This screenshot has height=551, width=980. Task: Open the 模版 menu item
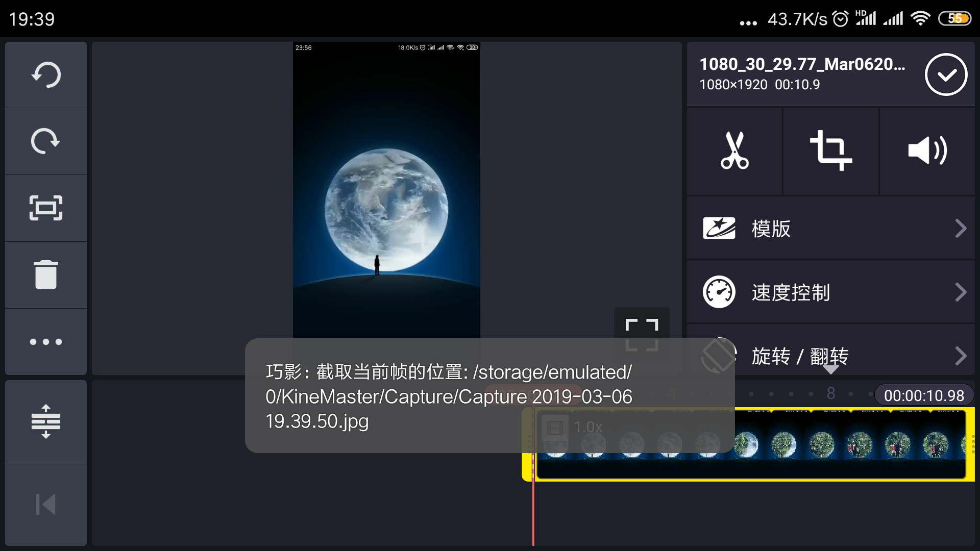click(x=831, y=229)
